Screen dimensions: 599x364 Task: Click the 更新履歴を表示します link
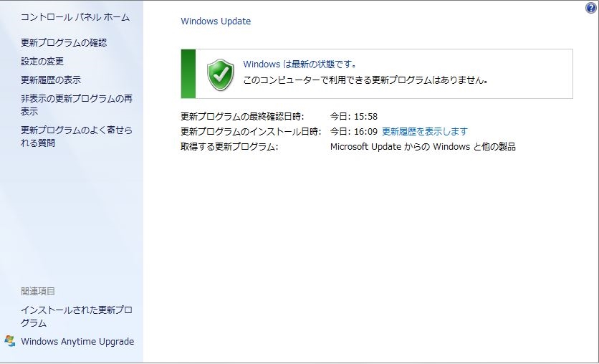(x=425, y=131)
